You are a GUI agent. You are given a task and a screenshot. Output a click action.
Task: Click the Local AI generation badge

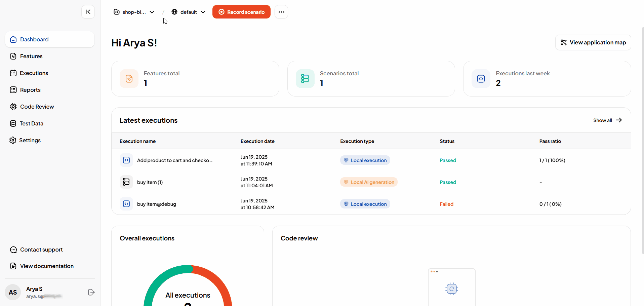coord(369,182)
